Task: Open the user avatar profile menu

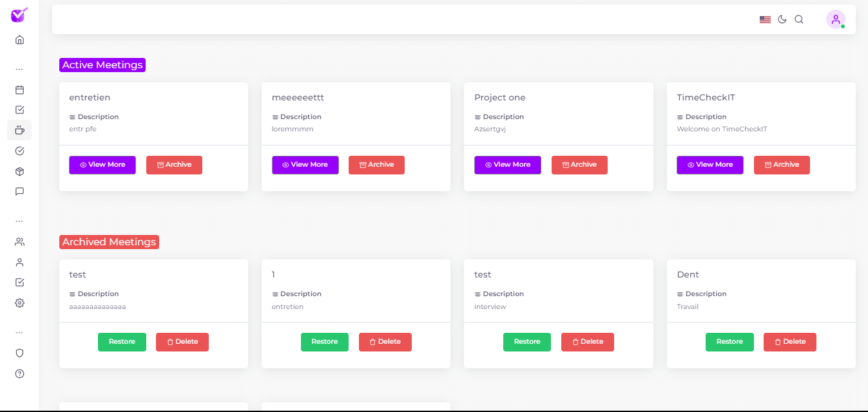Action: pyautogui.click(x=835, y=19)
